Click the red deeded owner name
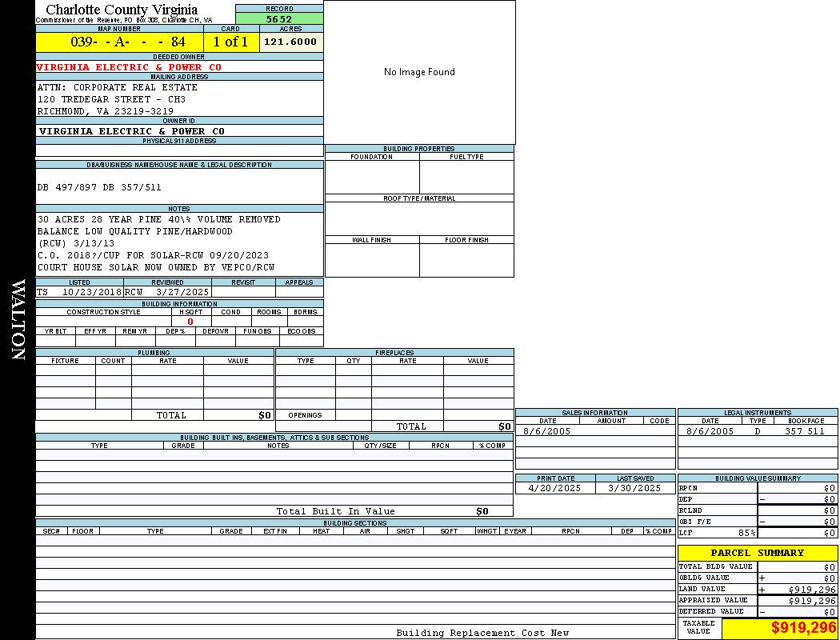840x640 pixels. tap(129, 67)
